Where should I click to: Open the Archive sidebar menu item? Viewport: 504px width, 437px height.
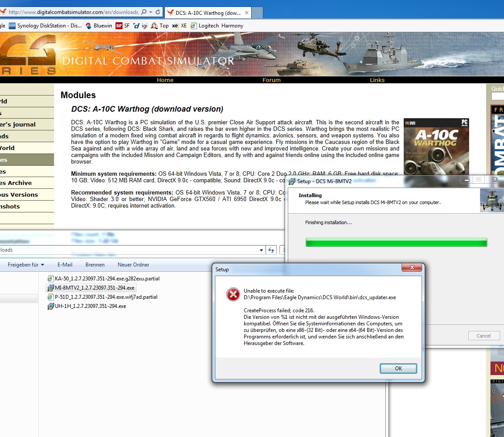click(x=27, y=183)
